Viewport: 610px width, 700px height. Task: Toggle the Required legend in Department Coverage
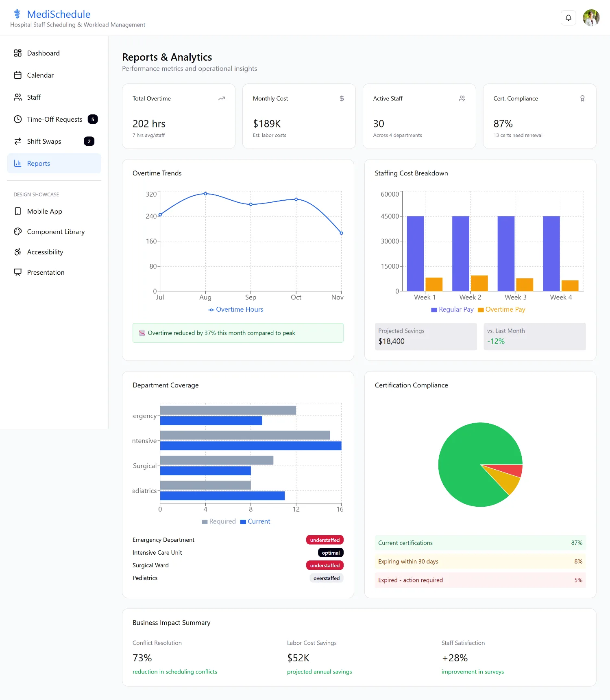tap(219, 522)
